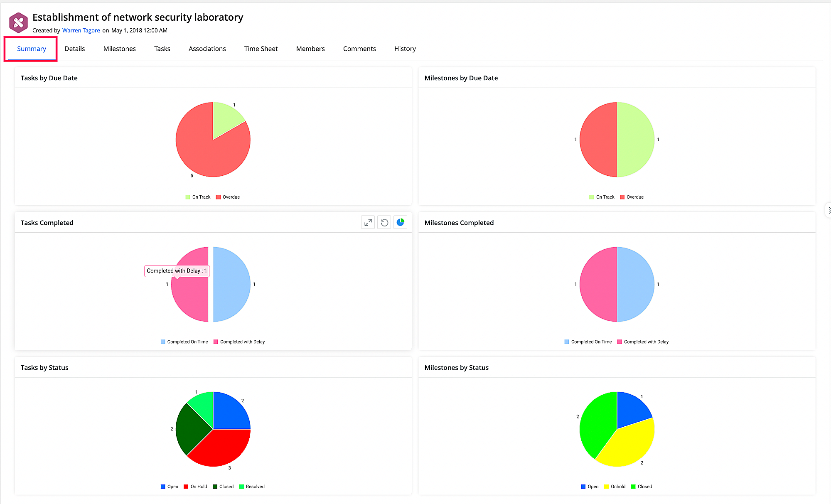Expand the Tasks Completed chart to fullscreen

[368, 223]
